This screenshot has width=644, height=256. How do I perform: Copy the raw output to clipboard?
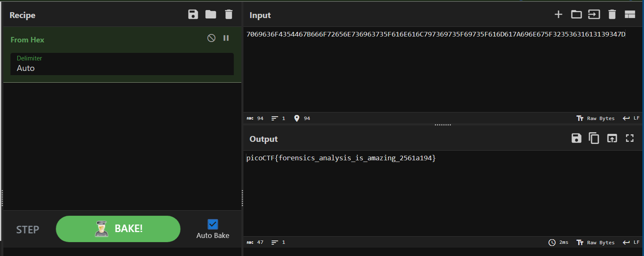(594, 138)
